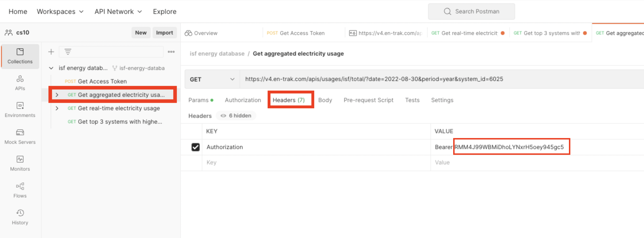Screen dimensions: 644x238
Task: Switch to the Authorization tab
Action: point(242,100)
